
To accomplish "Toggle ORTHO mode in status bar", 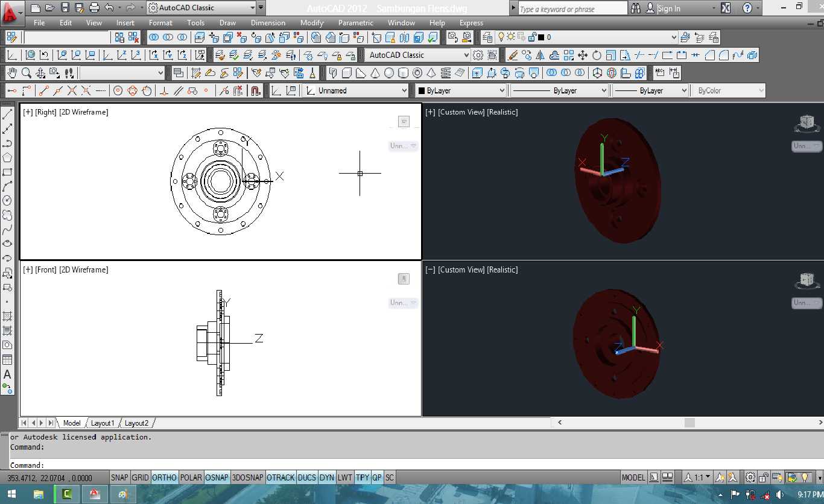I will (x=164, y=477).
